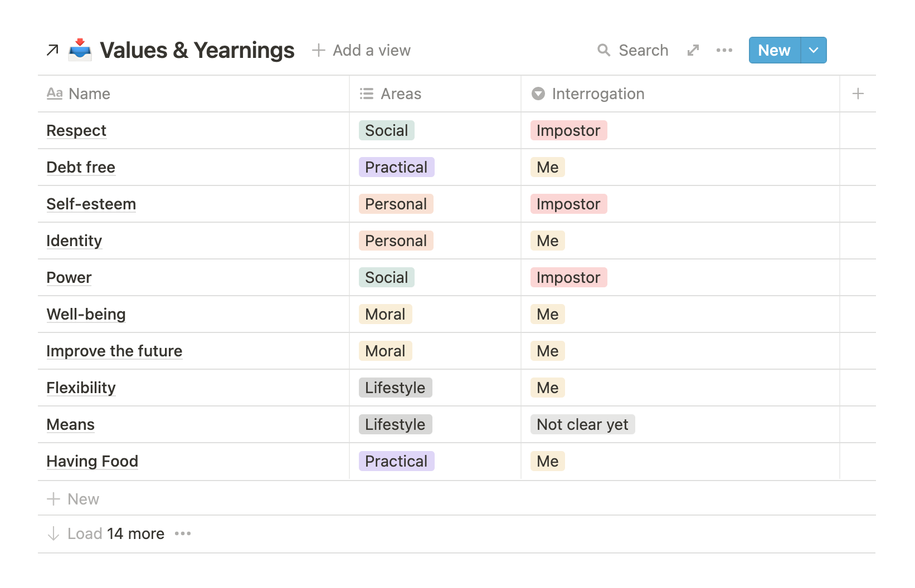Edit Lifestyle tag in Flexibility row

(395, 388)
